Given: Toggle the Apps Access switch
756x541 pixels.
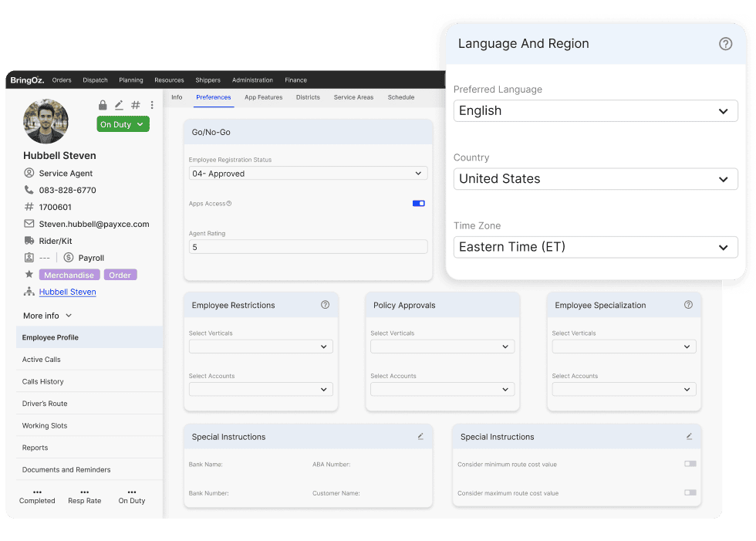Looking at the screenshot, I should click(x=418, y=204).
